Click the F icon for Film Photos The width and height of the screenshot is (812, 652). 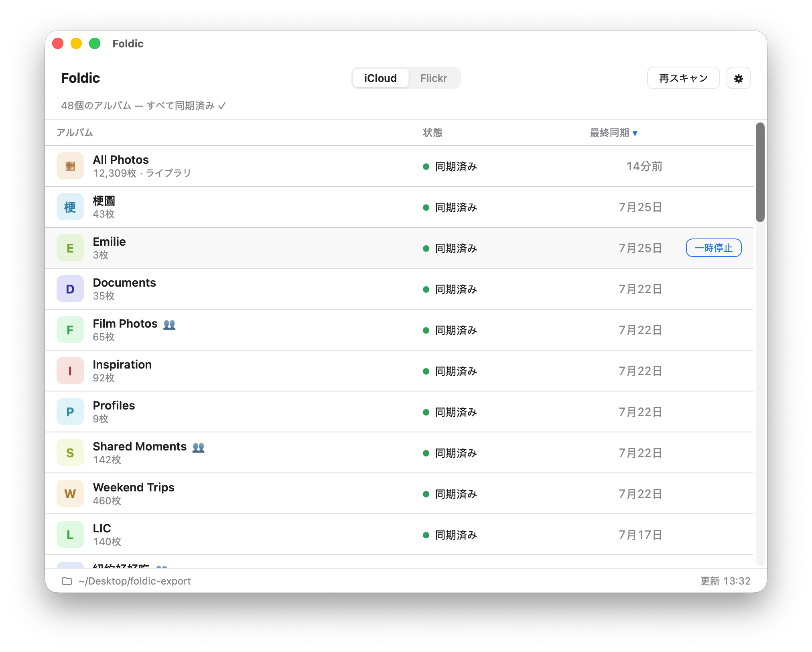[x=70, y=330]
